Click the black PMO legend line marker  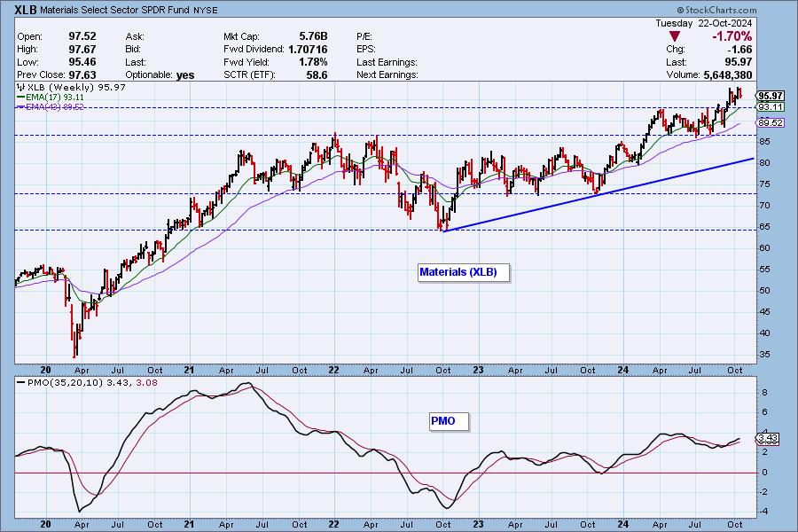(20, 383)
